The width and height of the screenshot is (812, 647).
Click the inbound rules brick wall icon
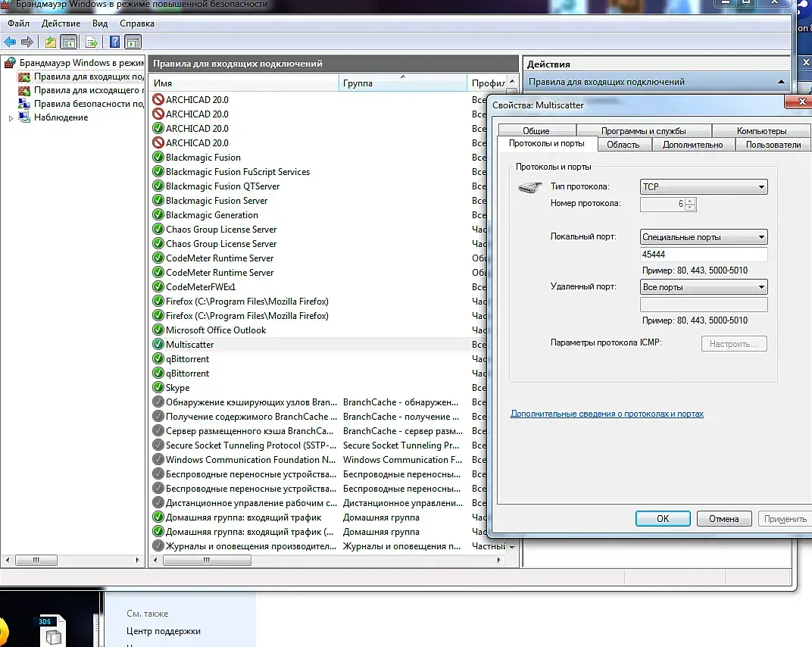pyautogui.click(x=23, y=77)
